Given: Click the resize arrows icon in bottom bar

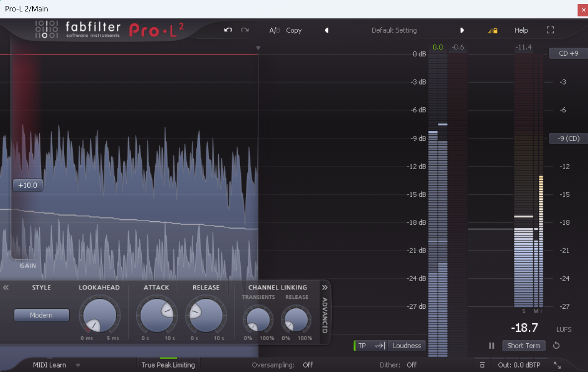Looking at the screenshot, I should pyautogui.click(x=557, y=365).
